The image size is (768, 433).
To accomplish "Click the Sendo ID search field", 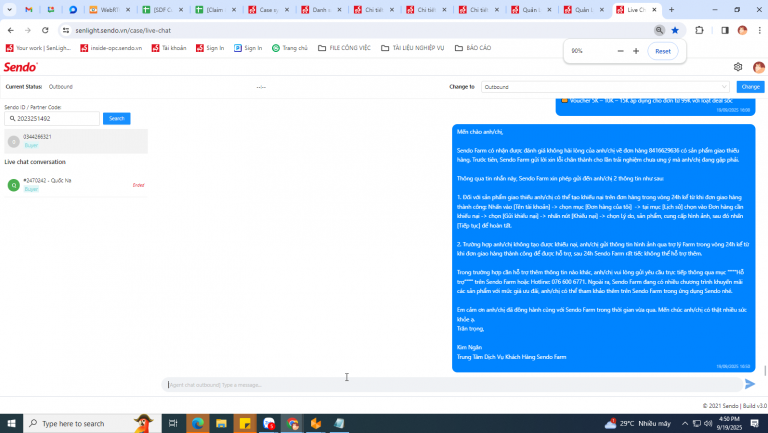I will point(52,119).
